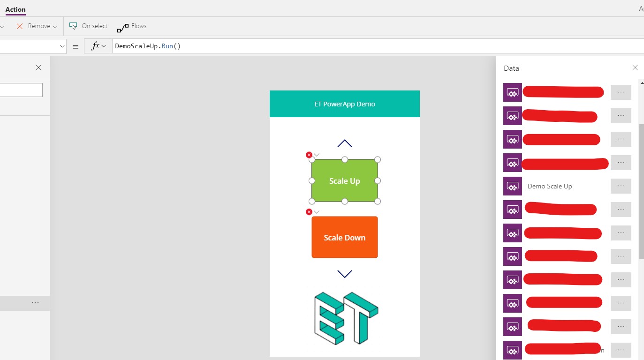Click the On select icon in the ribbon

pyautogui.click(x=73, y=26)
